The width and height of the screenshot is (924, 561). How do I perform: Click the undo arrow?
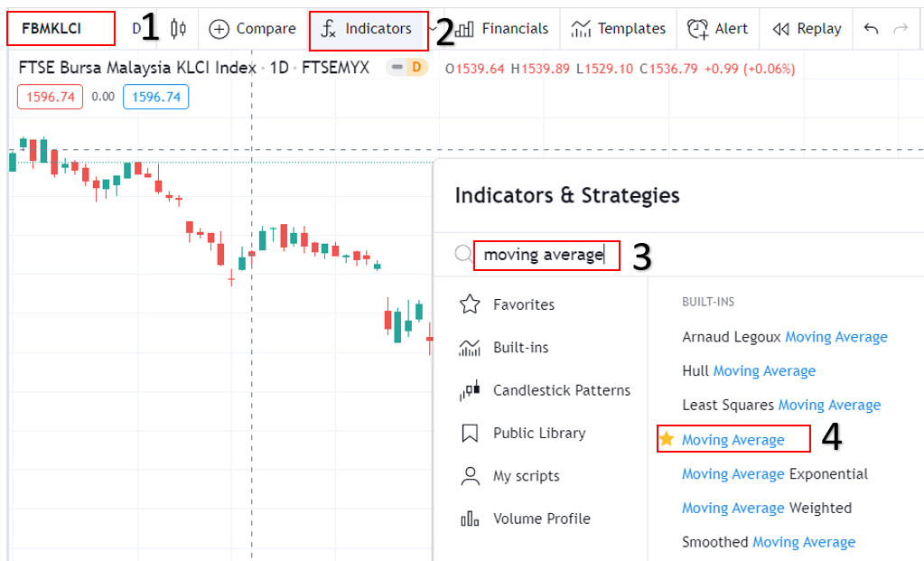871,29
